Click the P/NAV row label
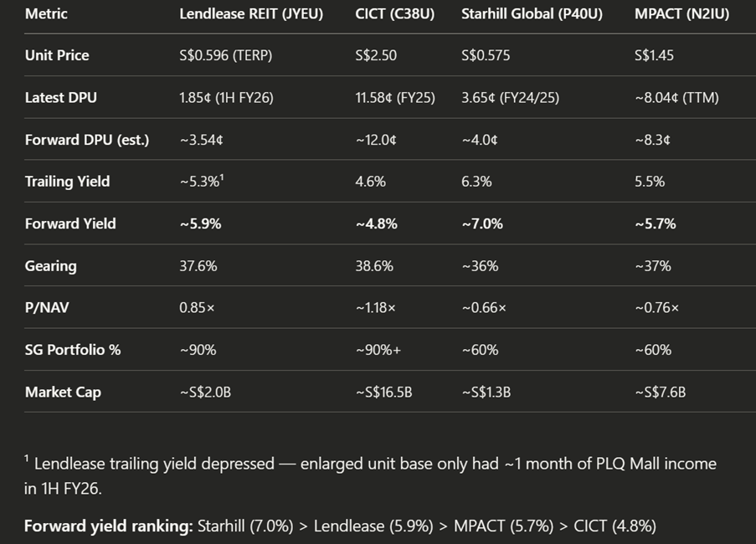Image resolution: width=756 pixels, height=544 pixels. [47, 308]
